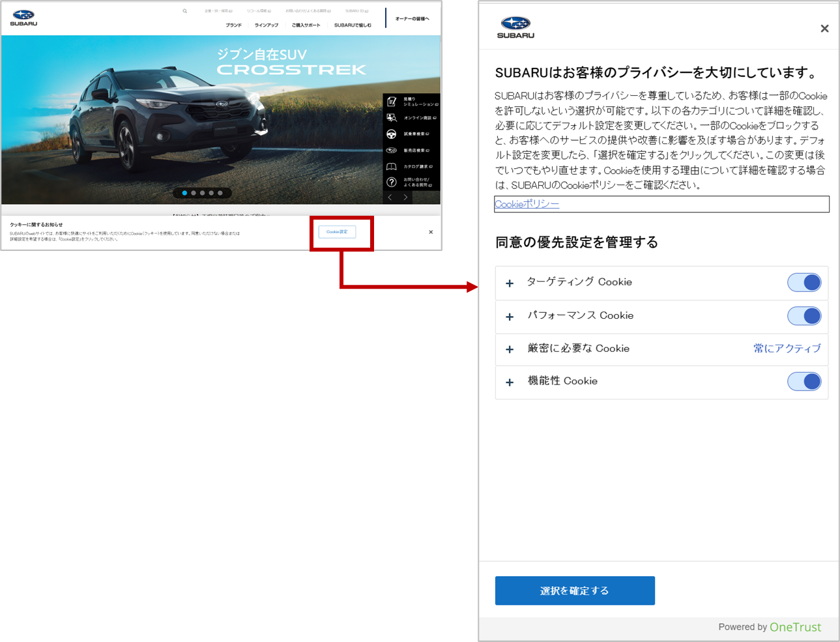Click the 同意の優先設定を管理する heading

pos(577,242)
